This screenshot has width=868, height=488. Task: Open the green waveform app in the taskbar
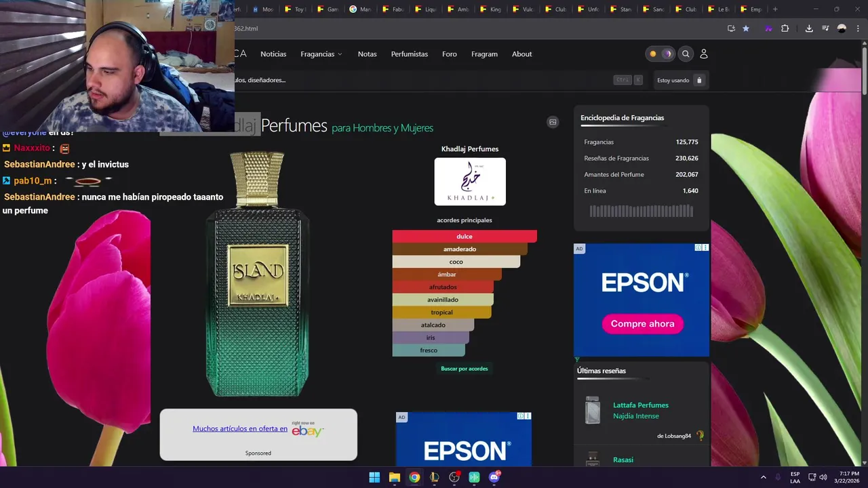tap(474, 477)
